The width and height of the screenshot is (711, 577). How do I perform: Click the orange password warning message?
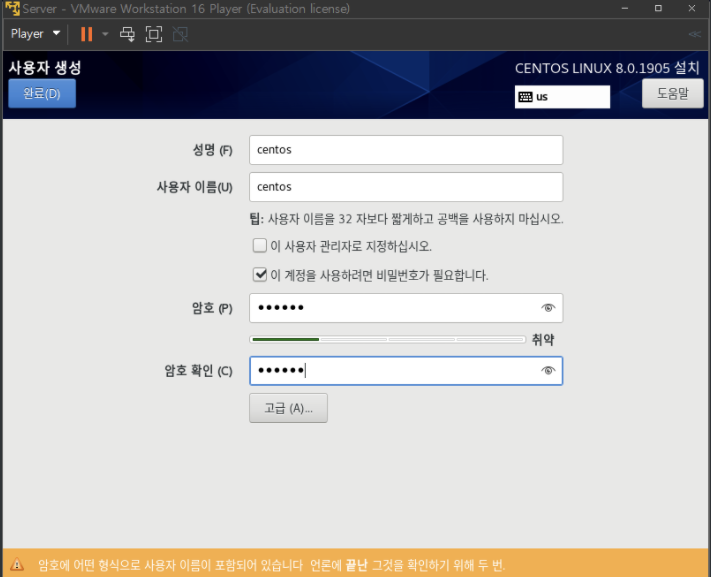(x=271, y=565)
